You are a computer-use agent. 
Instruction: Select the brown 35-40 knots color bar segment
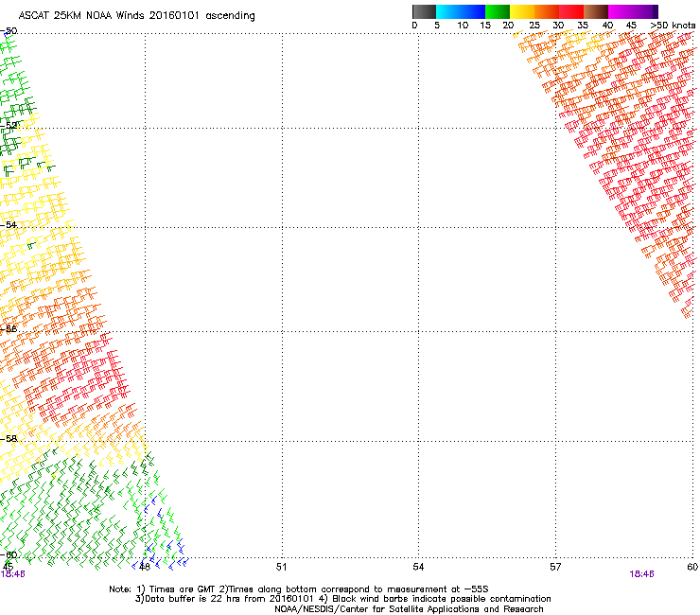[x=596, y=11]
